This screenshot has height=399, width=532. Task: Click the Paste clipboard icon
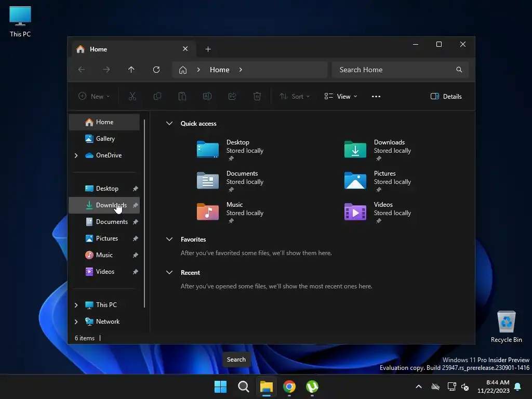[x=182, y=96]
